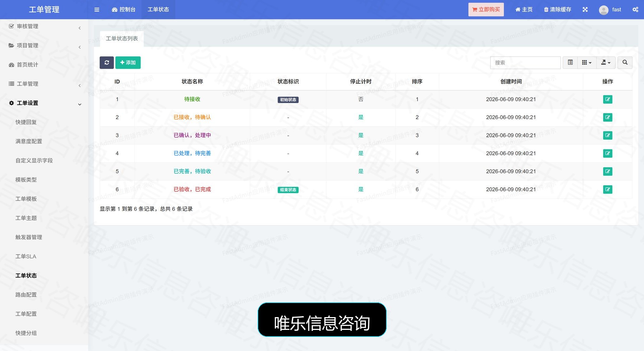This screenshot has width=644, height=351.
Task: Toggle sidebar with hamburger menu icon
Action: [97, 9]
